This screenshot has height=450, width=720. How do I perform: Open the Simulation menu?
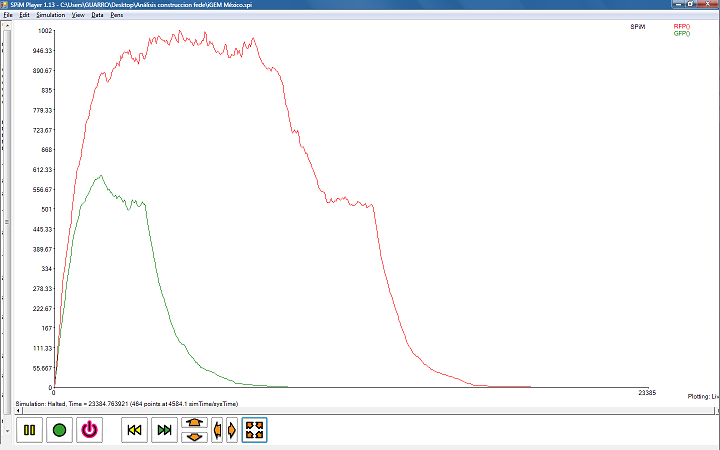tap(50, 15)
